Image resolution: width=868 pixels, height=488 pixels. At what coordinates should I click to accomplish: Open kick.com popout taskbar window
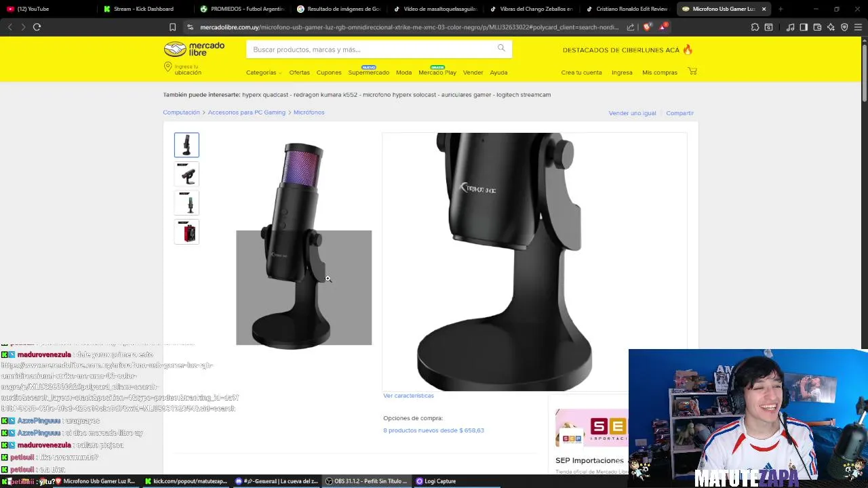pos(185,481)
